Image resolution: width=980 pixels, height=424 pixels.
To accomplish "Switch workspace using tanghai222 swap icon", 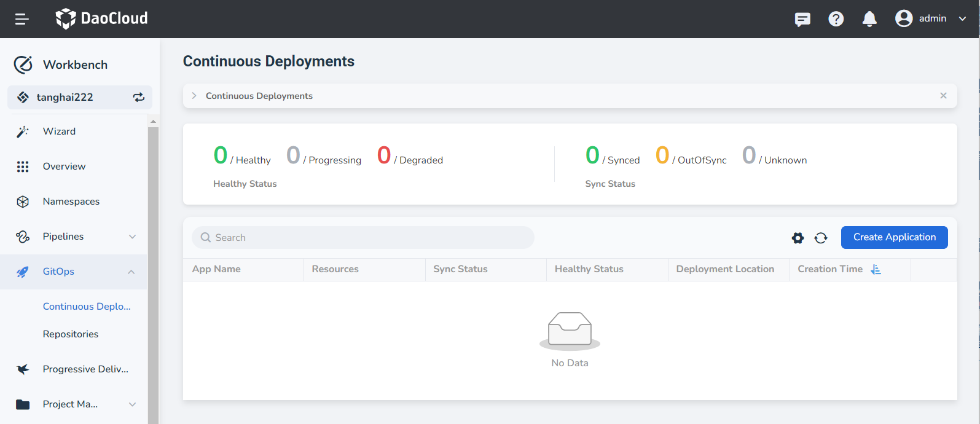I will [x=139, y=97].
